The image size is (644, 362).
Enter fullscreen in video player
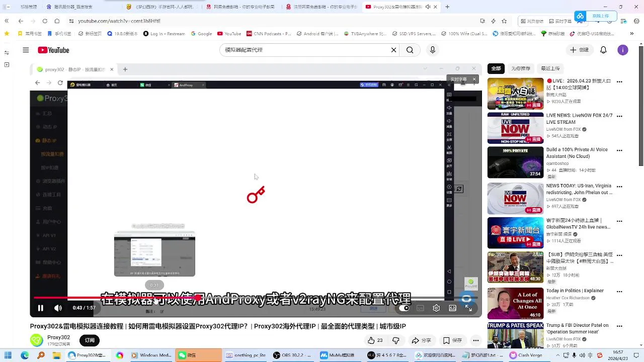click(x=468, y=308)
